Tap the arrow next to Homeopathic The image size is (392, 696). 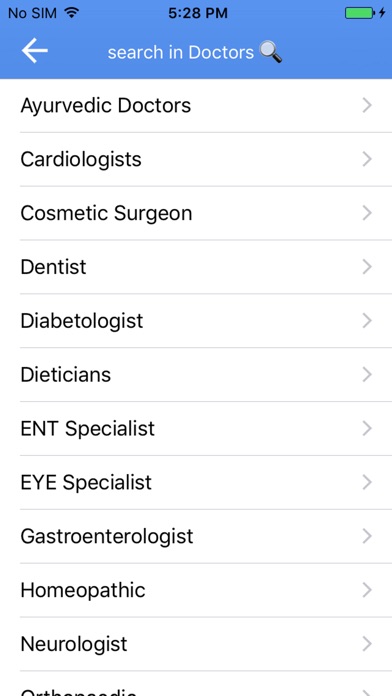click(x=367, y=590)
